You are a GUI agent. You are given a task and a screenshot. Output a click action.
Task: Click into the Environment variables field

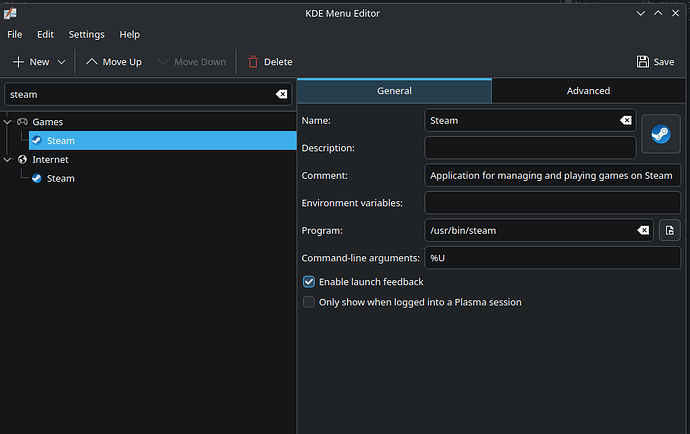click(552, 203)
